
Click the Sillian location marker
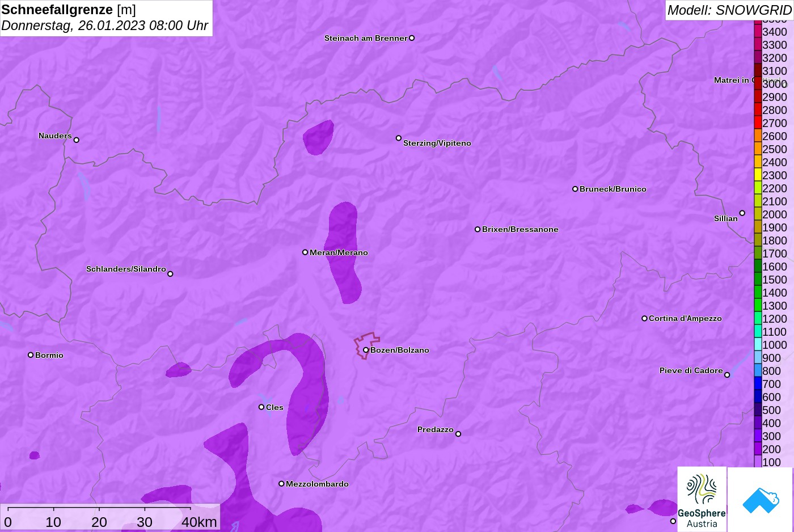pyautogui.click(x=742, y=213)
